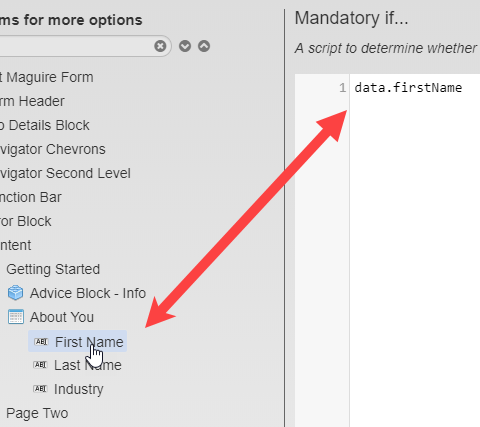This screenshot has width=480, height=427.
Task: Clear the search field with X icon
Action: click(x=160, y=46)
